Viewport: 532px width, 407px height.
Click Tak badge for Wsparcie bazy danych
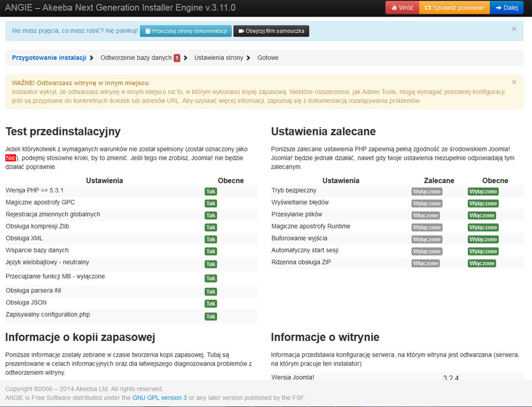[x=211, y=251]
